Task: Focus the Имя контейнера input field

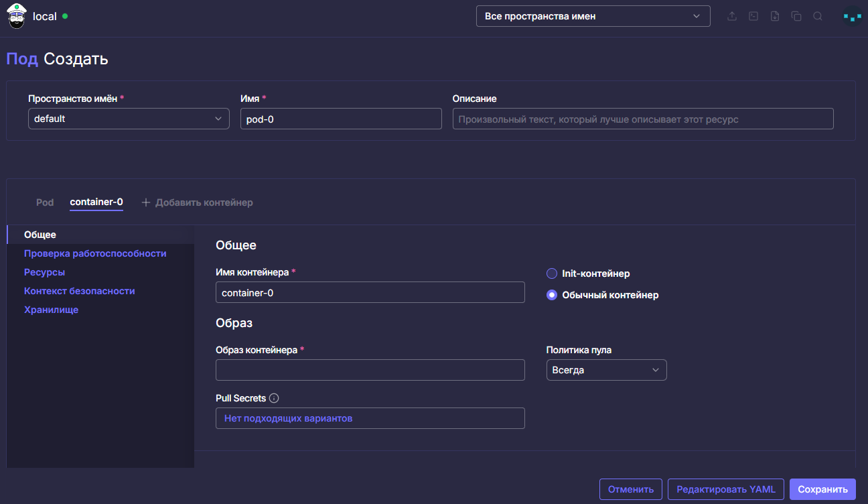Action: [x=370, y=292]
